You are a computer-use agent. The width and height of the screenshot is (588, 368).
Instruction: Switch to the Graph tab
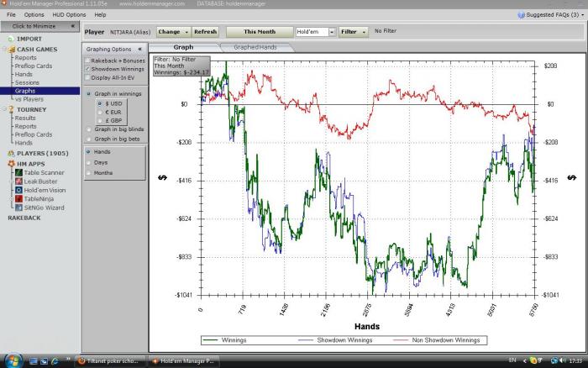coord(183,47)
